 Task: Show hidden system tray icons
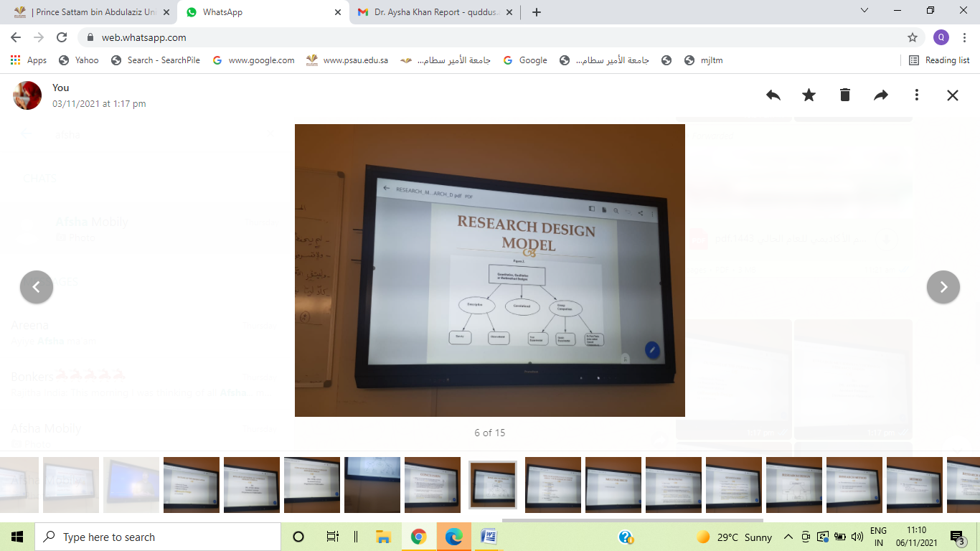tap(788, 537)
